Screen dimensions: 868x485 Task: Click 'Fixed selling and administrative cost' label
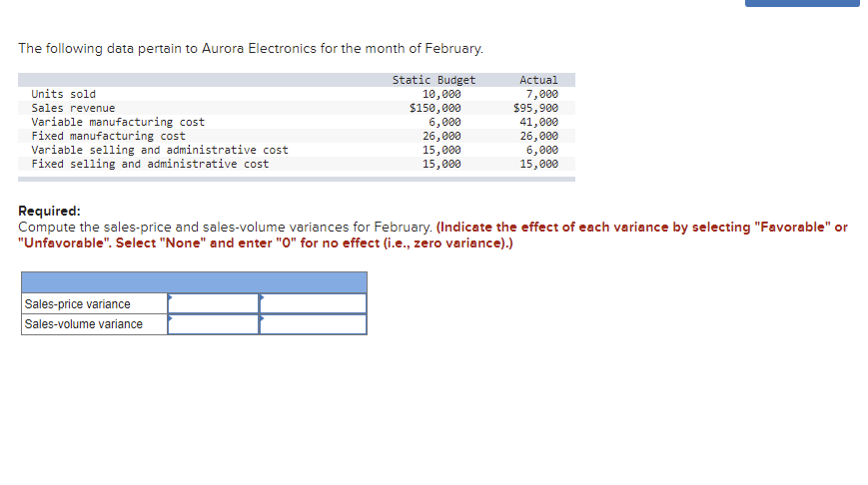click(150, 164)
